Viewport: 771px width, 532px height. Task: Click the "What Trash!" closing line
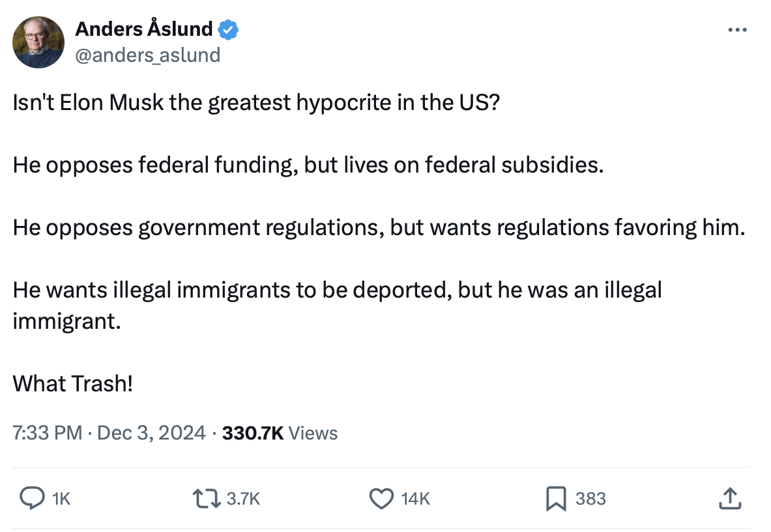pos(73,384)
